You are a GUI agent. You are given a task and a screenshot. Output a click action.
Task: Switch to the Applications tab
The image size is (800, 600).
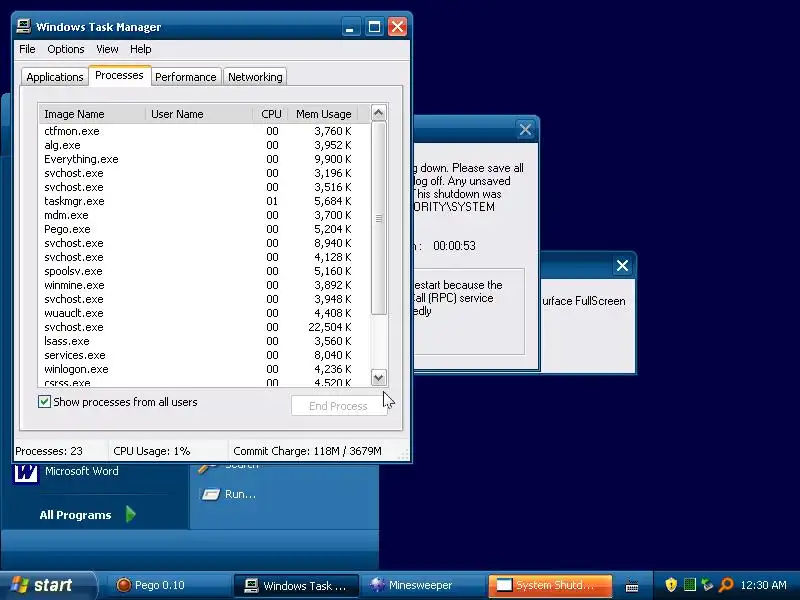55,77
